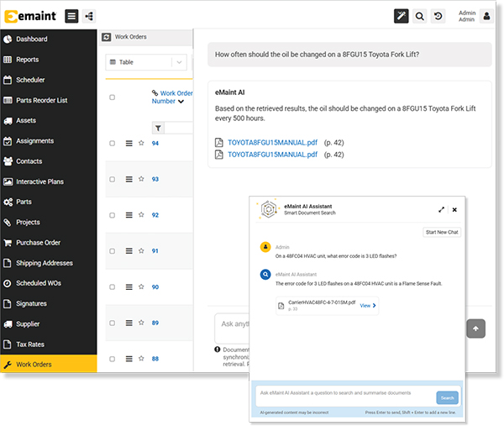Focus the Ask eMaint AI Assistant question field
This screenshot has height=426, width=504.
pyautogui.click(x=345, y=397)
